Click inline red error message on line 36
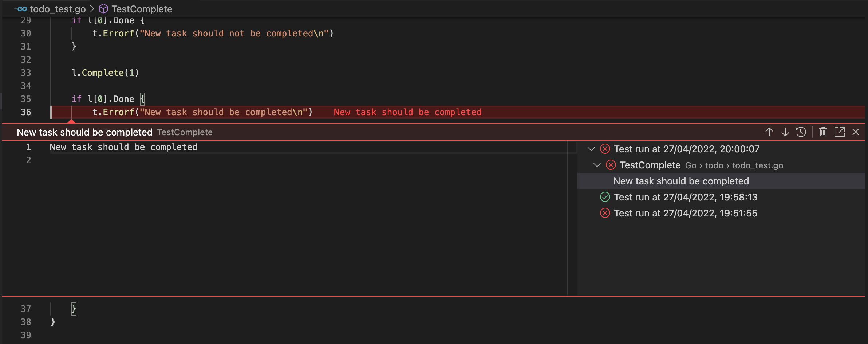This screenshot has height=344, width=868. pos(407,112)
